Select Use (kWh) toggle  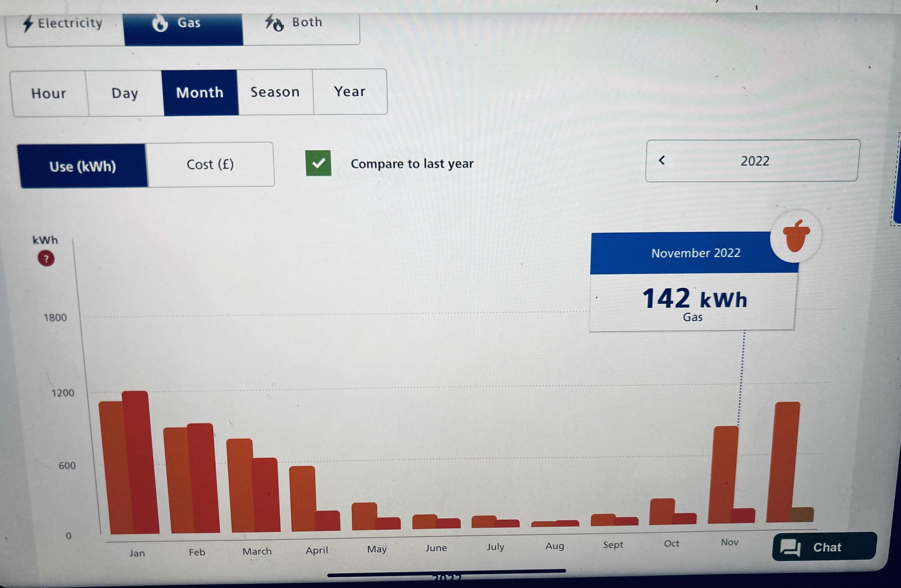(82, 166)
